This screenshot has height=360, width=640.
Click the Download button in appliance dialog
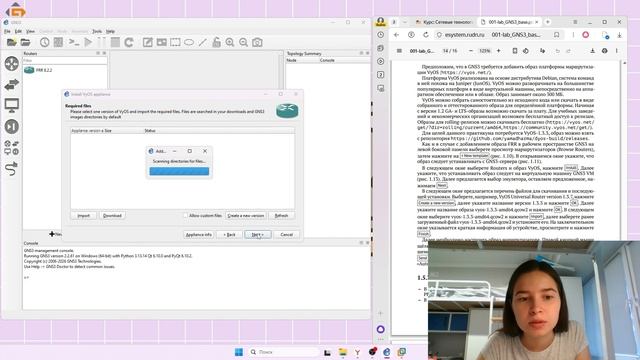(112, 216)
